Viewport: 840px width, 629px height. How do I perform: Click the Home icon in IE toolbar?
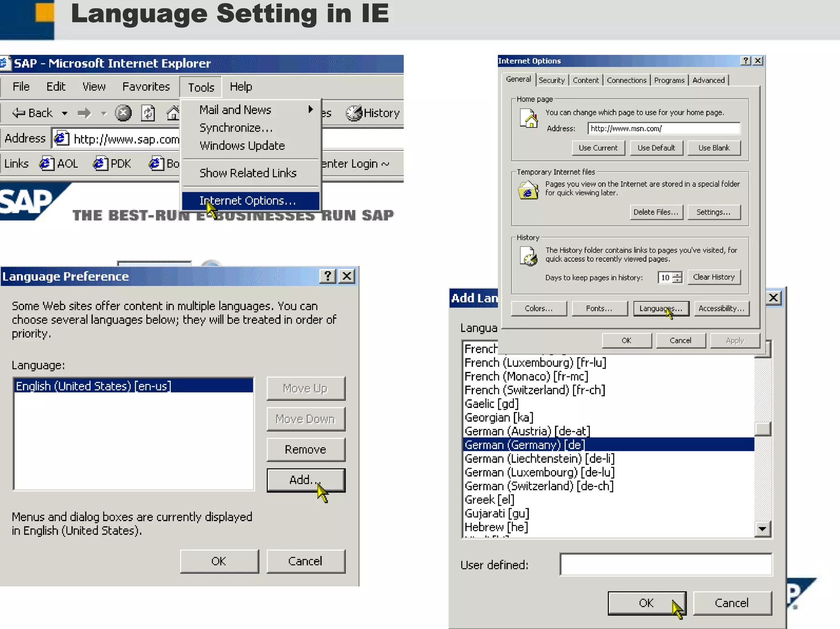pyautogui.click(x=173, y=113)
